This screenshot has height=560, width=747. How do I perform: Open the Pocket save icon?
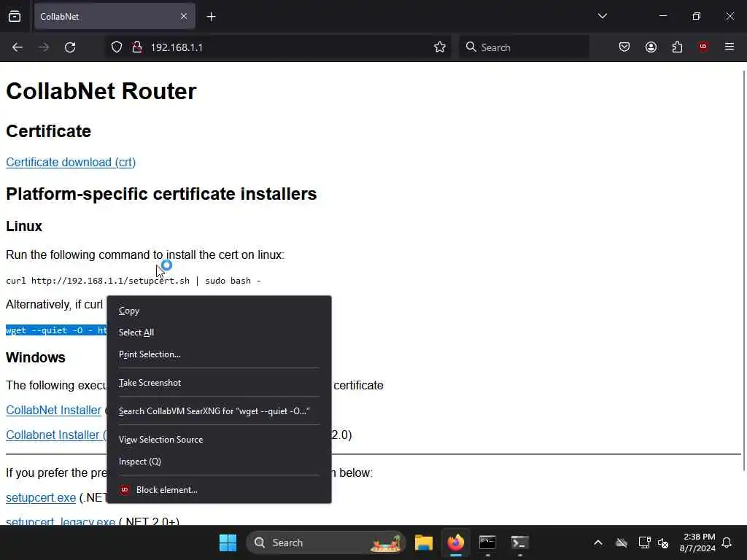pos(624,47)
